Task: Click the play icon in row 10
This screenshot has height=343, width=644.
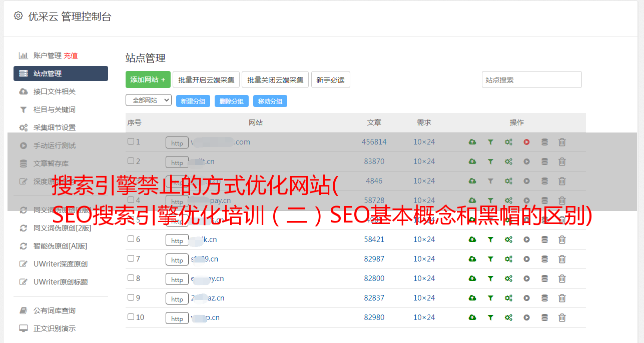Action: 526,317
